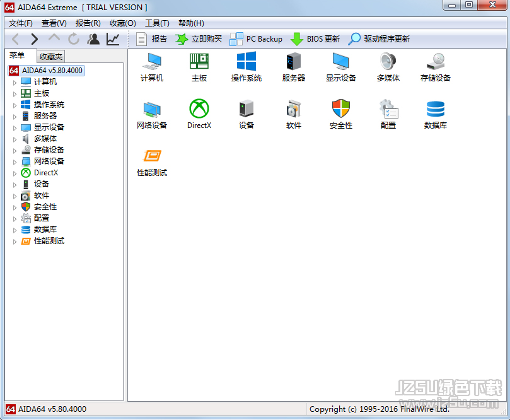Expand the 主板 tree node arrow
The width and height of the screenshot is (510, 420).
(14, 94)
